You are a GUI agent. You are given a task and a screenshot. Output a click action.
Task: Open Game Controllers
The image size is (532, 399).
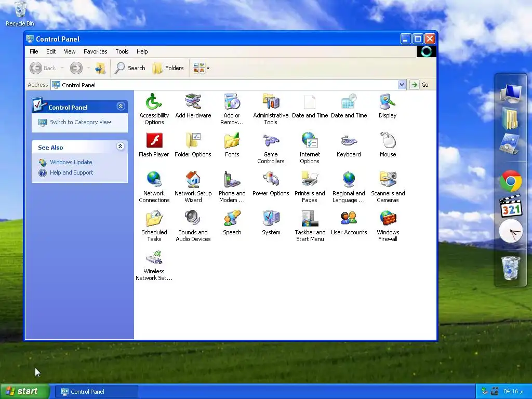click(x=271, y=148)
